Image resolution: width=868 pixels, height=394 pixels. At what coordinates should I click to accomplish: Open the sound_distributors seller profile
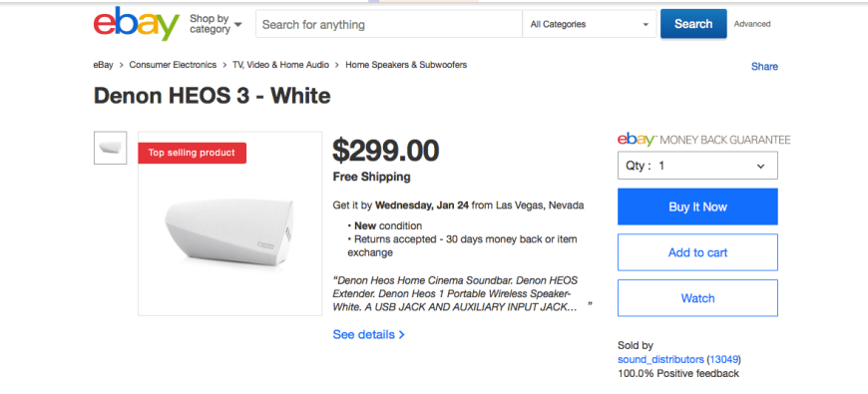coord(660,359)
